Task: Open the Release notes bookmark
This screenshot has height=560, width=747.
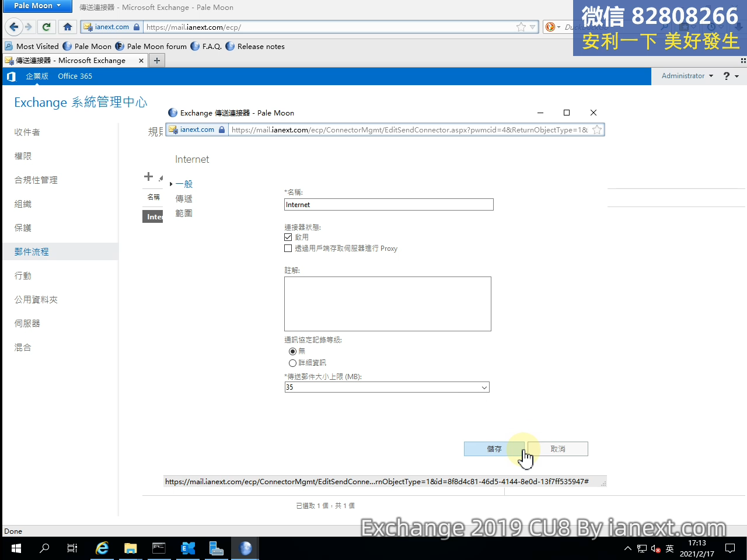Action: (255, 46)
